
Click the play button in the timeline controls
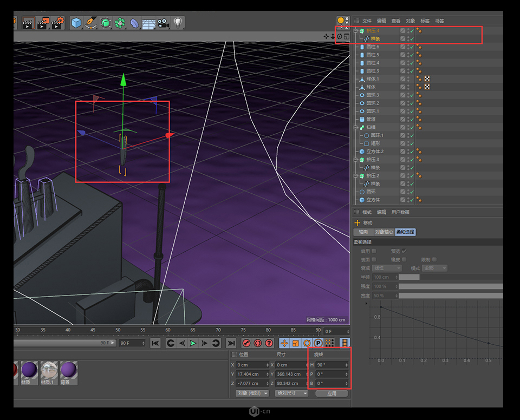coord(192,343)
